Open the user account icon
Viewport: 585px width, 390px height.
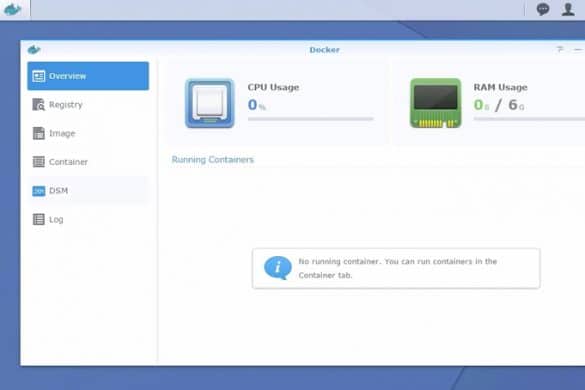click(x=568, y=9)
